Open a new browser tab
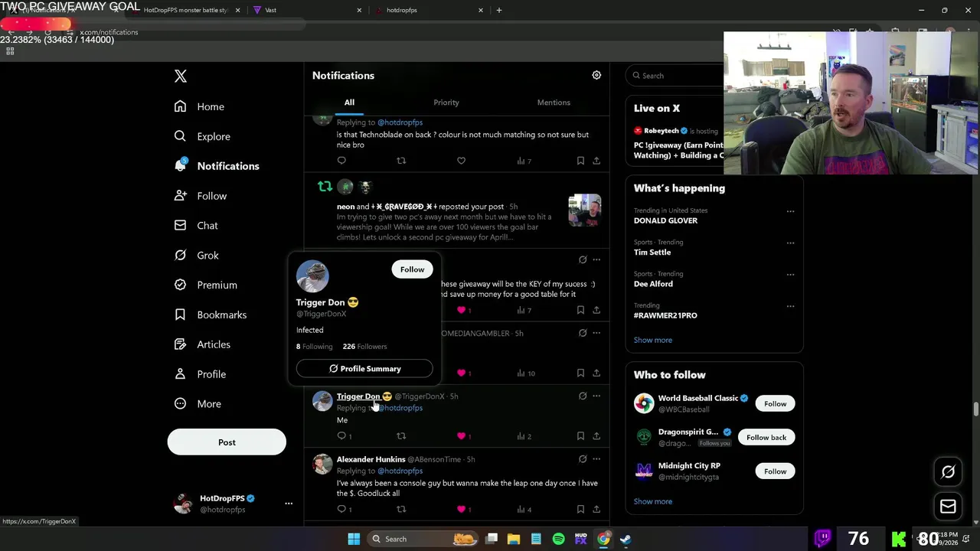Image resolution: width=980 pixels, height=551 pixels. (x=499, y=10)
